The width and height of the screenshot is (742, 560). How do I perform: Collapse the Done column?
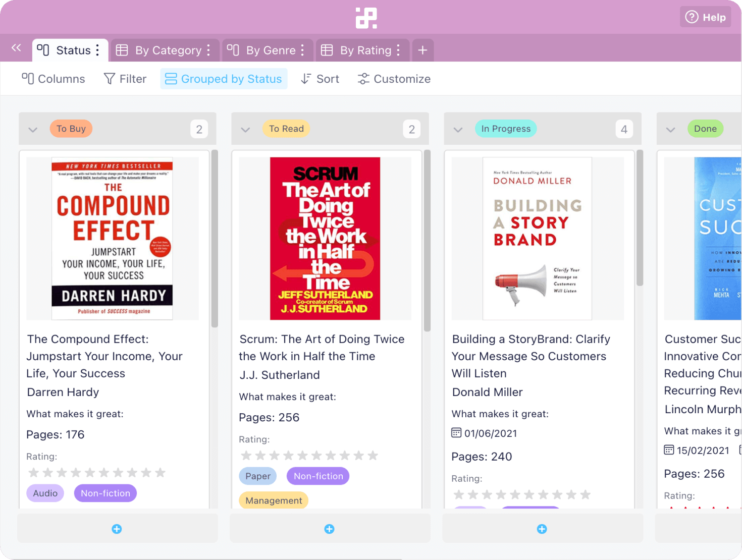671,129
